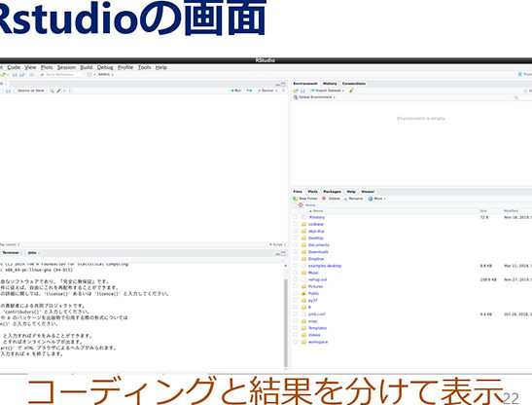
Task: Check the box next to Desktop
Action: click(x=295, y=238)
